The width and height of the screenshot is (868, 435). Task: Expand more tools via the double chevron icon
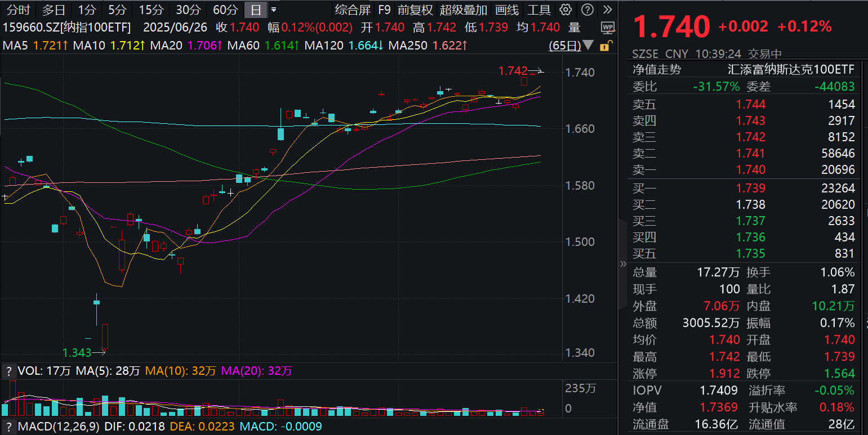click(607, 8)
